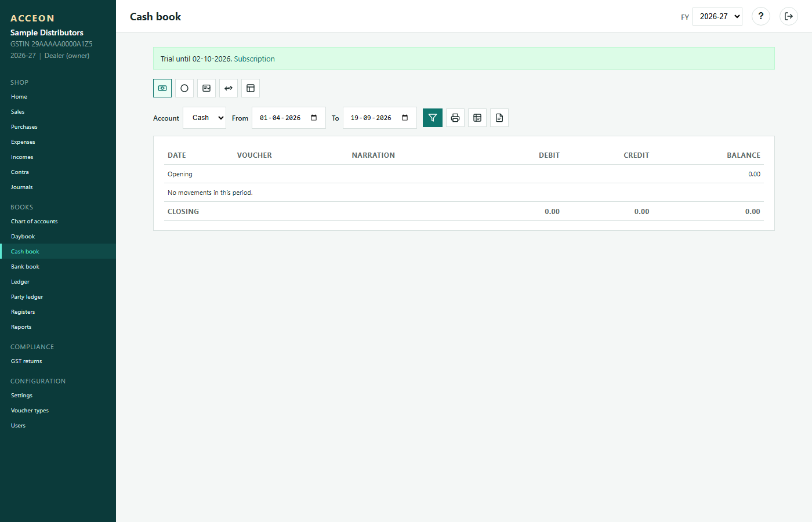This screenshot has width=812, height=522.
Task: Click the cheque icon button
Action: (x=206, y=88)
